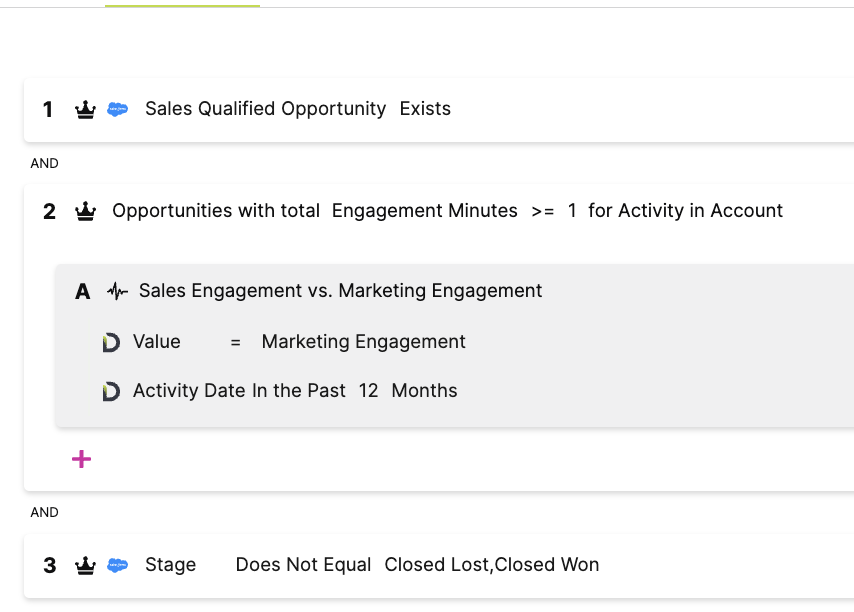Image resolution: width=854 pixels, height=612 pixels.
Task: Edit the 1 threshold in Engagement Minutes rule
Action: [x=572, y=210]
